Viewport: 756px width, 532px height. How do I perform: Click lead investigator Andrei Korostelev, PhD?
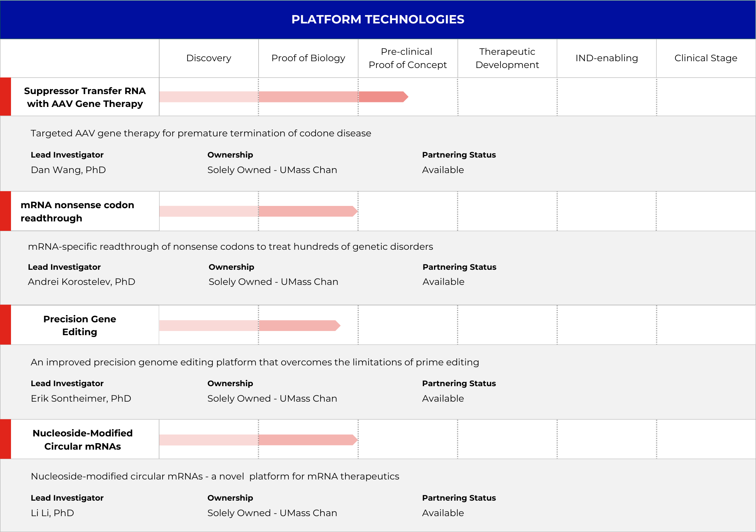[81, 282]
